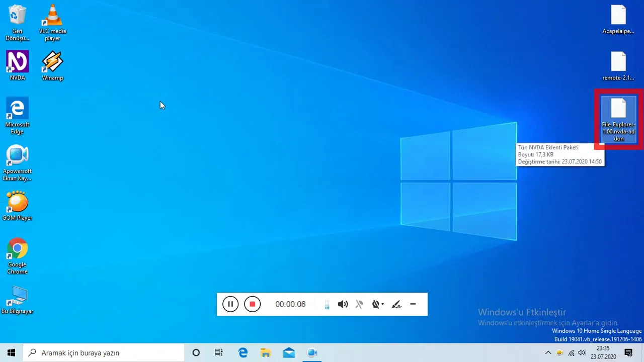Expand hidden system tray icons
Screen dimensions: 644x362
coord(548,352)
